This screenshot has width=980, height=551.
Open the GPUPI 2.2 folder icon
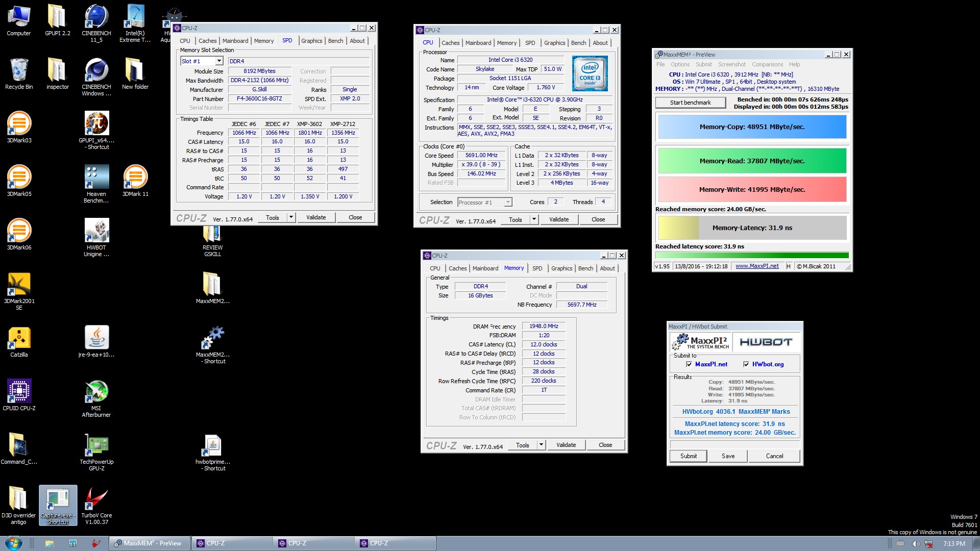pyautogui.click(x=58, y=20)
